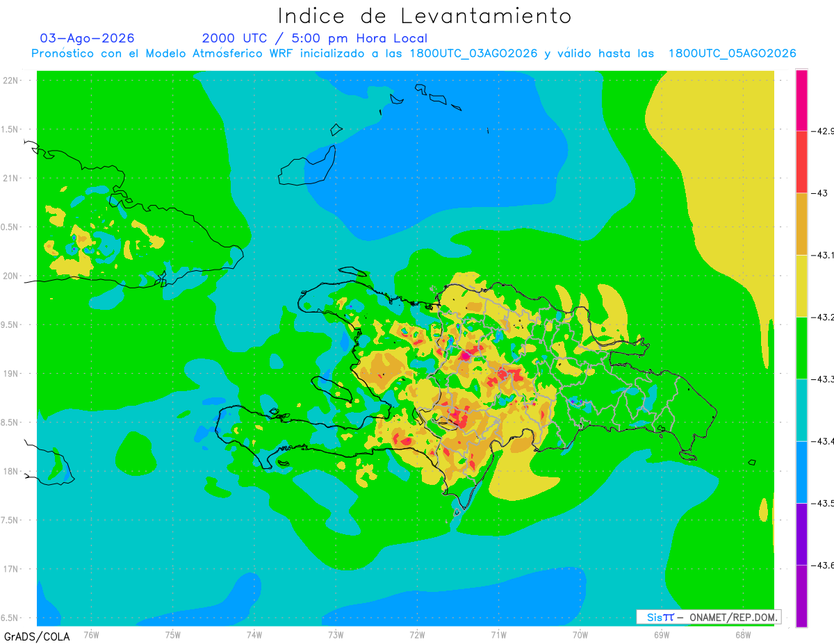Select the orange color bar segment
The width and height of the screenshot is (834, 644).
tap(801, 224)
